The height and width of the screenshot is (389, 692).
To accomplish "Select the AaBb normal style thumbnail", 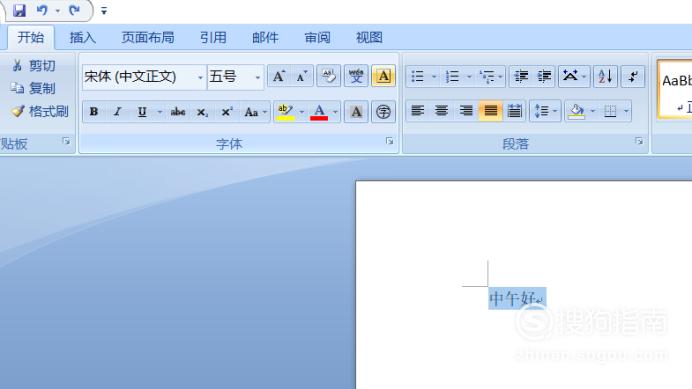I will 675,90.
